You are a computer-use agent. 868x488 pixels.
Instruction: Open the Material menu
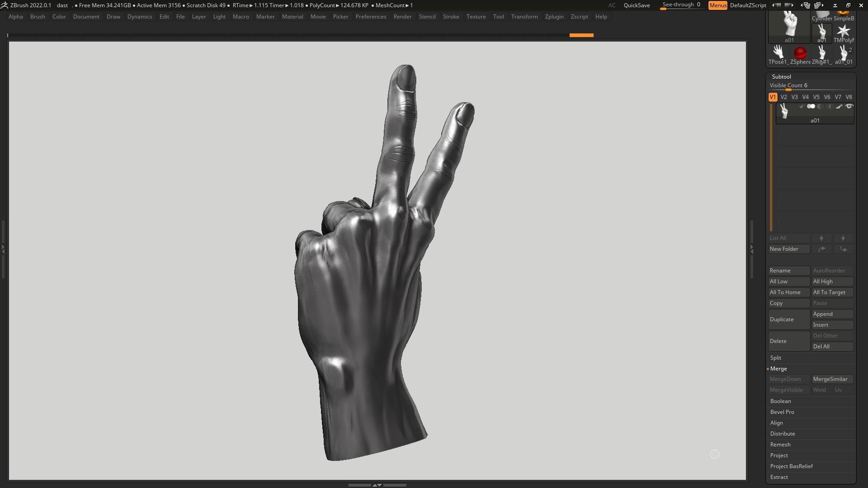(x=292, y=17)
